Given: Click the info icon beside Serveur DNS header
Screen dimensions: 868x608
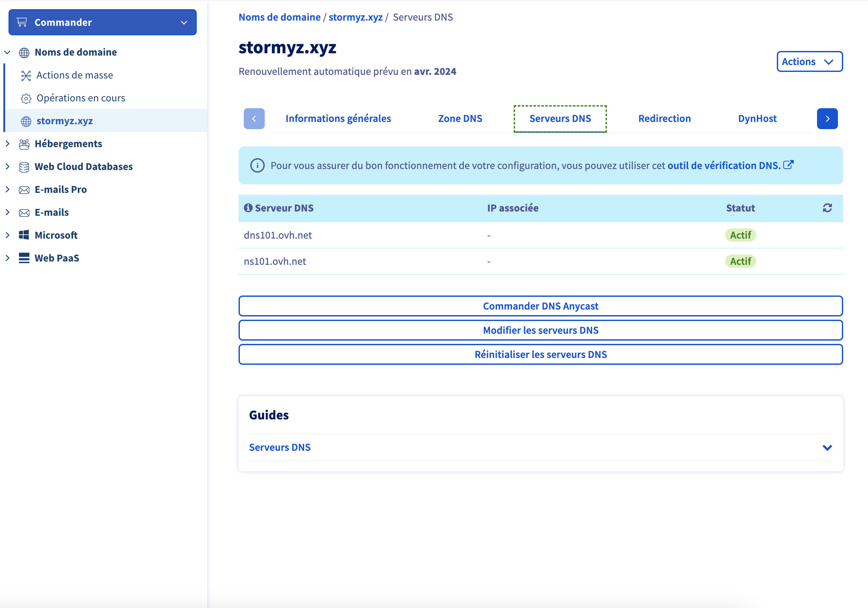Looking at the screenshot, I should [x=248, y=208].
